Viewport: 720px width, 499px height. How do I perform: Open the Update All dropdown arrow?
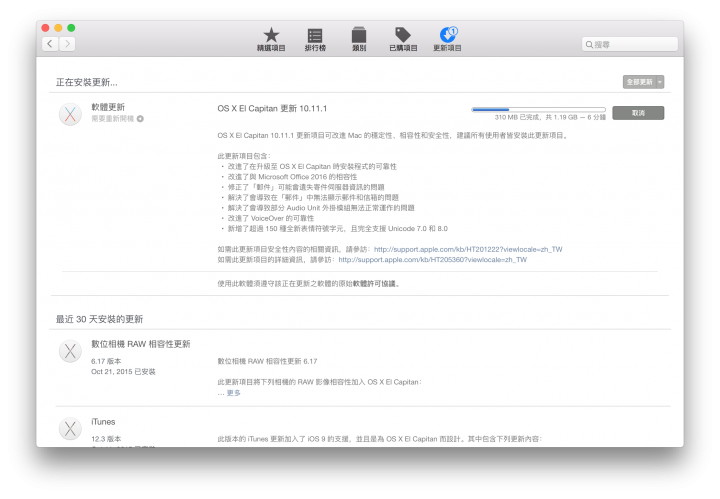[x=660, y=82]
